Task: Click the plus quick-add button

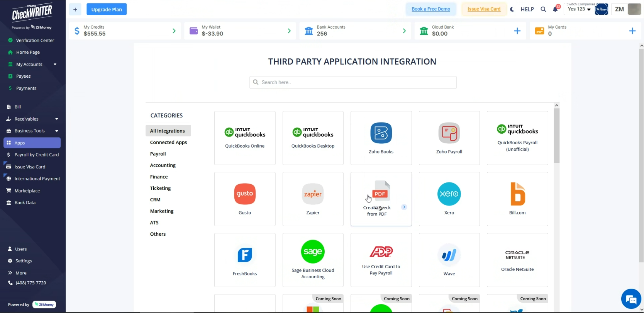Action: (x=75, y=9)
